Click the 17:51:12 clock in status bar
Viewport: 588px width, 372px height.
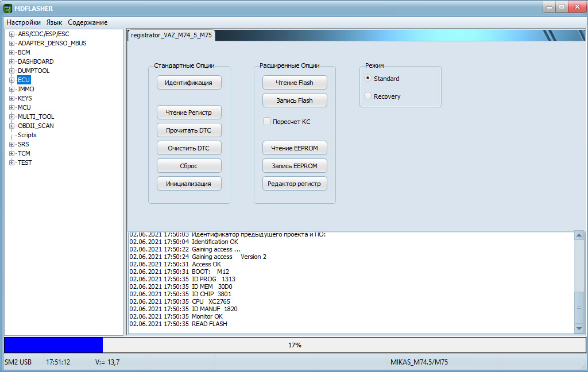[x=58, y=362]
